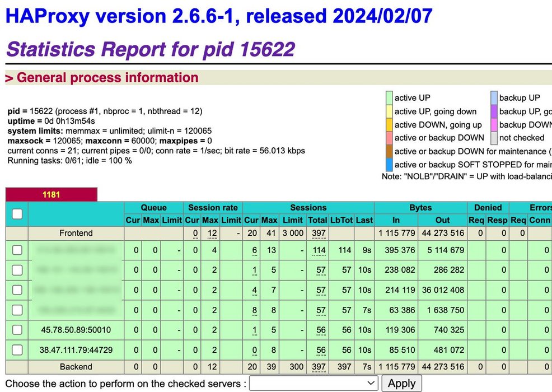Check the server row showing 36 012 408 bytes out
Viewport: 552px width, 392px height.
pos(17,290)
